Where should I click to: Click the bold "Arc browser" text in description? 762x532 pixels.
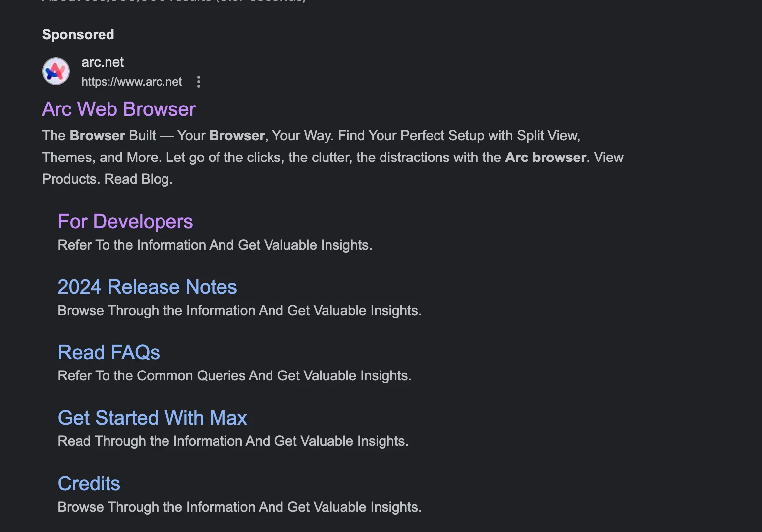click(x=545, y=158)
